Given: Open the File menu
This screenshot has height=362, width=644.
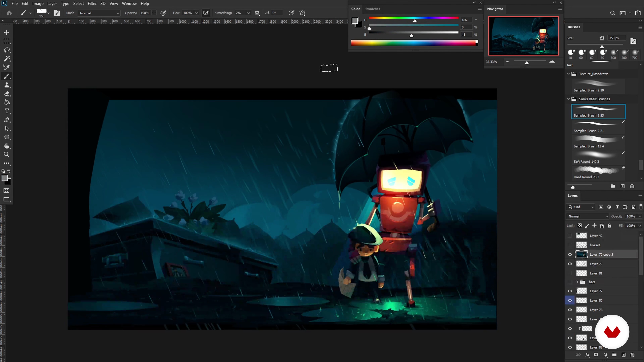Looking at the screenshot, I should 14,4.
